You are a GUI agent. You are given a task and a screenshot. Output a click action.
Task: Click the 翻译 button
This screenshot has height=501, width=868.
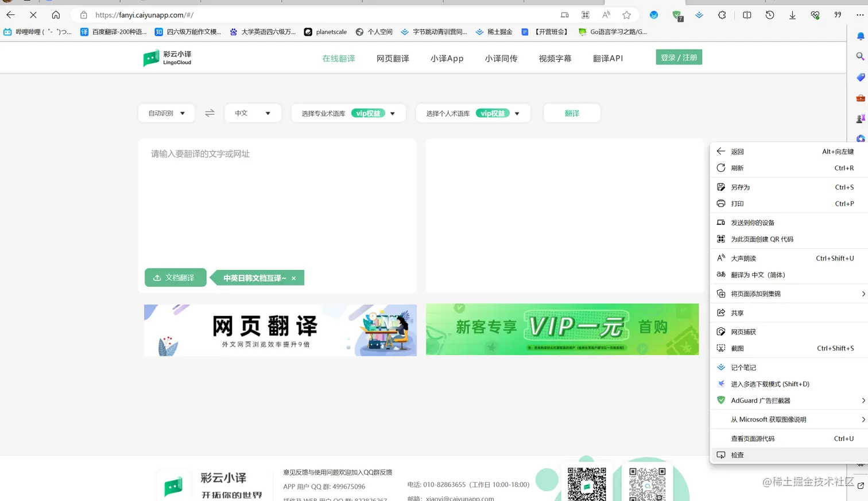click(x=572, y=113)
